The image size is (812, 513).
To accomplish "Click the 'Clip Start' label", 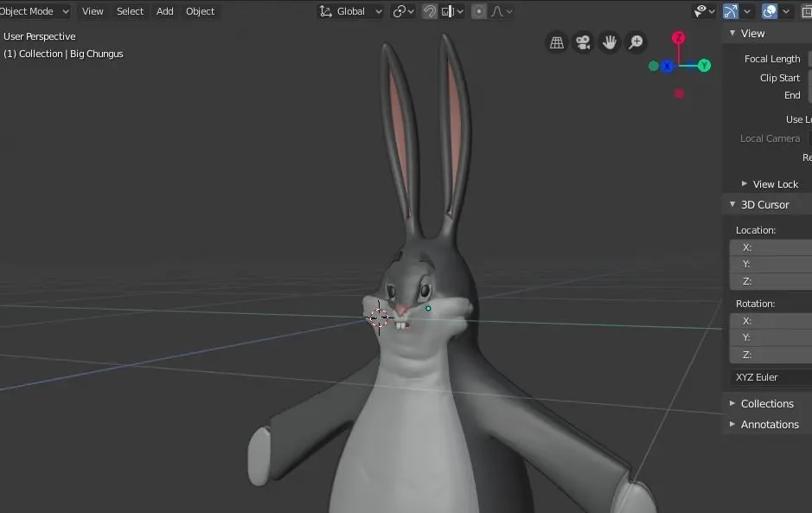I will [780, 78].
